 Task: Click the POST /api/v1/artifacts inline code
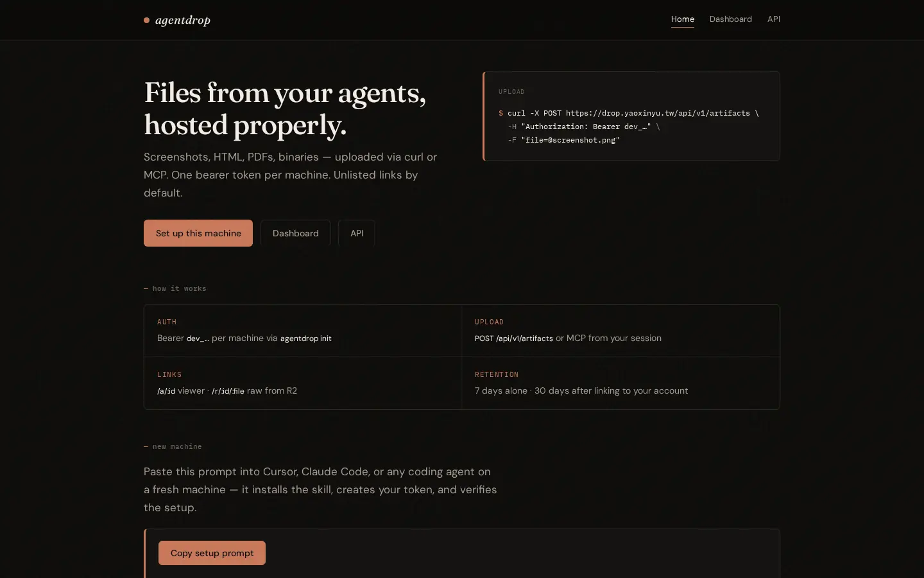514,338
